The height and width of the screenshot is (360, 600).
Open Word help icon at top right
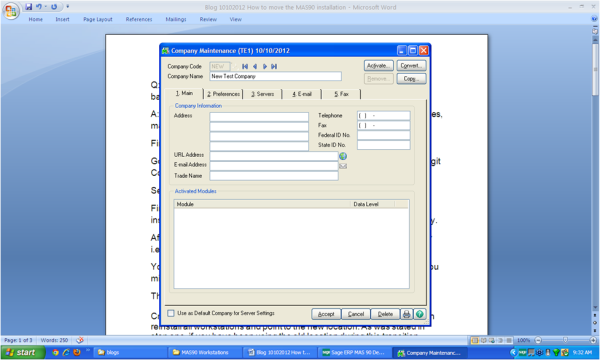595,19
